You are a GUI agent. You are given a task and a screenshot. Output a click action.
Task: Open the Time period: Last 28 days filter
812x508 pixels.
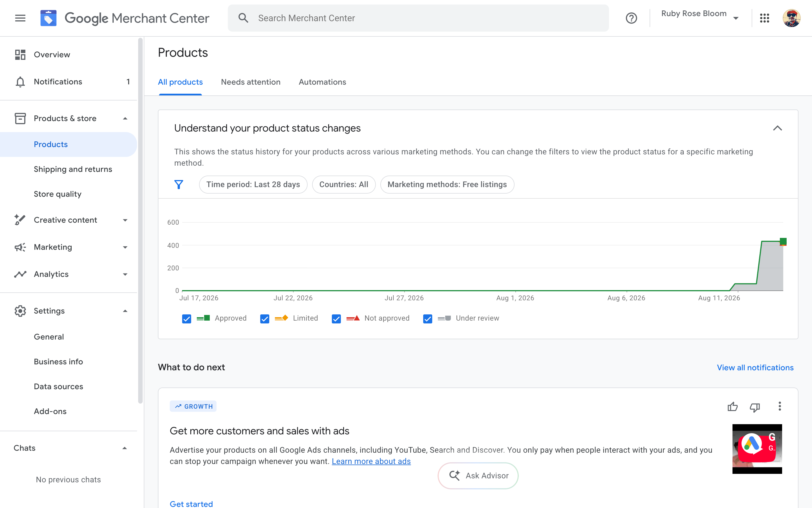(x=253, y=185)
